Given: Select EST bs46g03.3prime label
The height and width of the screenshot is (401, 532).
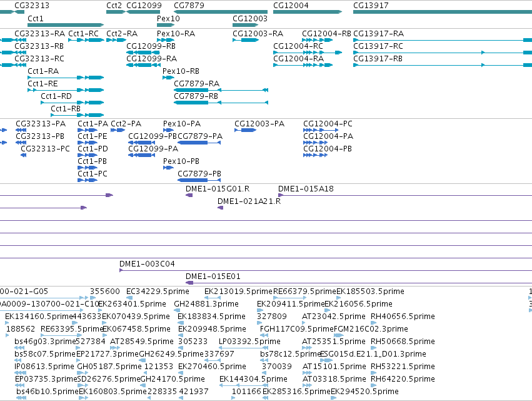Looking at the screenshot, I should tap(45, 341).
